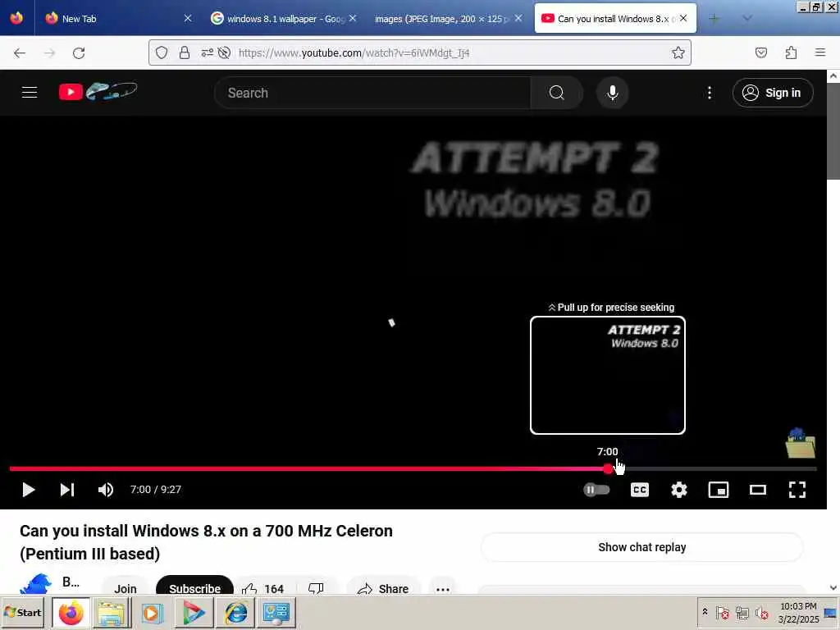Launch Windows Media Player from taskbar
This screenshot has height=630, width=840.
click(x=152, y=612)
